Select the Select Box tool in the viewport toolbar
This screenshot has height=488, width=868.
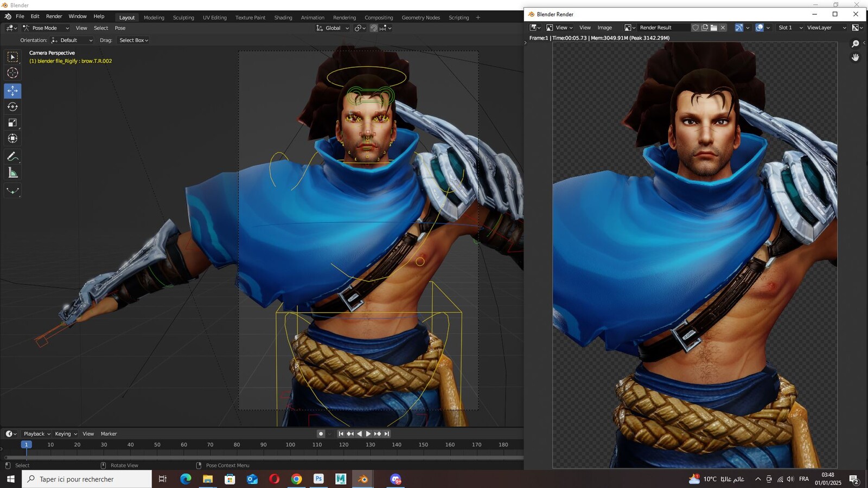tap(12, 57)
